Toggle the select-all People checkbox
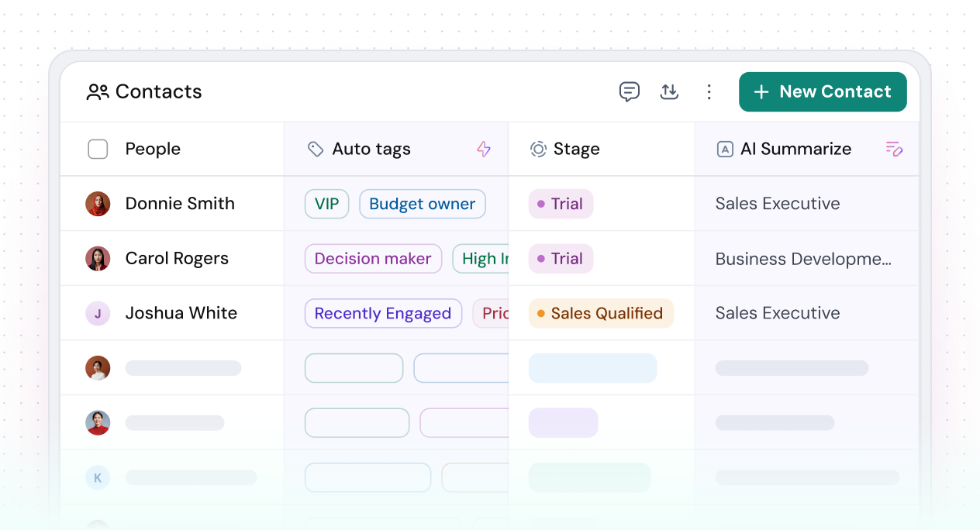This screenshot has width=980, height=530. pyautogui.click(x=98, y=149)
